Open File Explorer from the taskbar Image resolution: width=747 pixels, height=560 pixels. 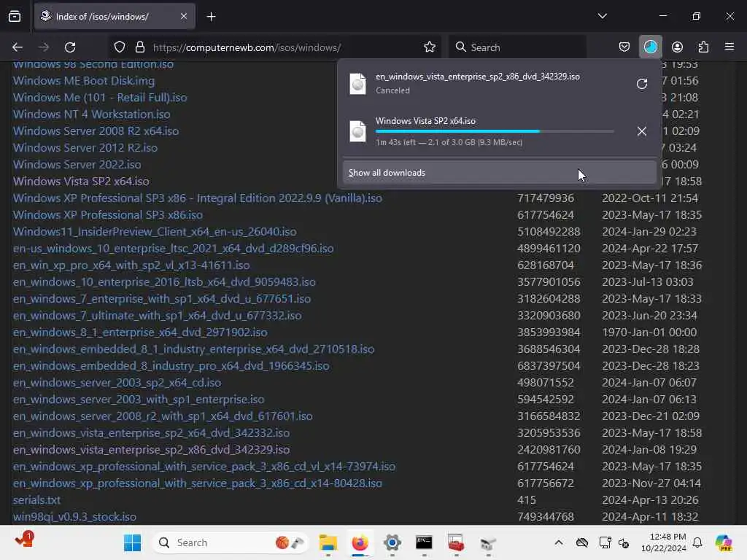coord(328,542)
